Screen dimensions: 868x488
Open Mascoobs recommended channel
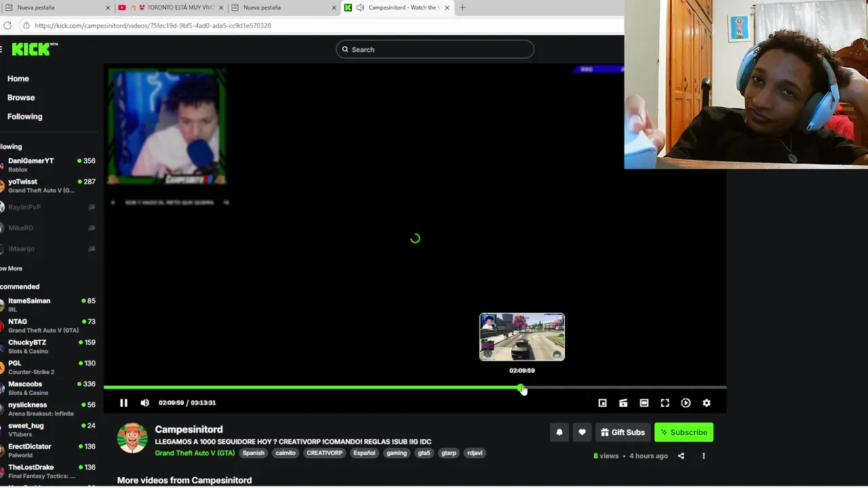point(49,388)
